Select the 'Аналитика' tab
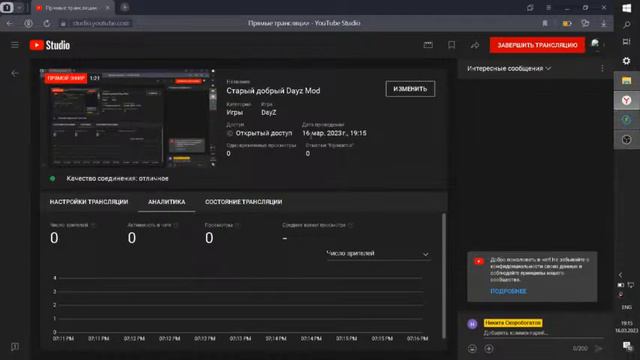The height and width of the screenshot is (360, 640). 167,202
